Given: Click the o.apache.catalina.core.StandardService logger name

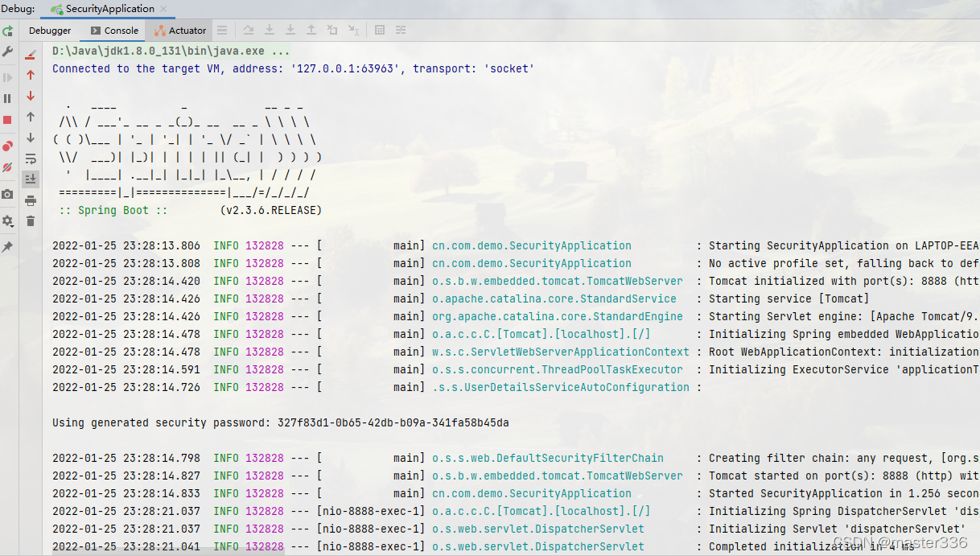Looking at the screenshot, I should pyautogui.click(x=554, y=299).
